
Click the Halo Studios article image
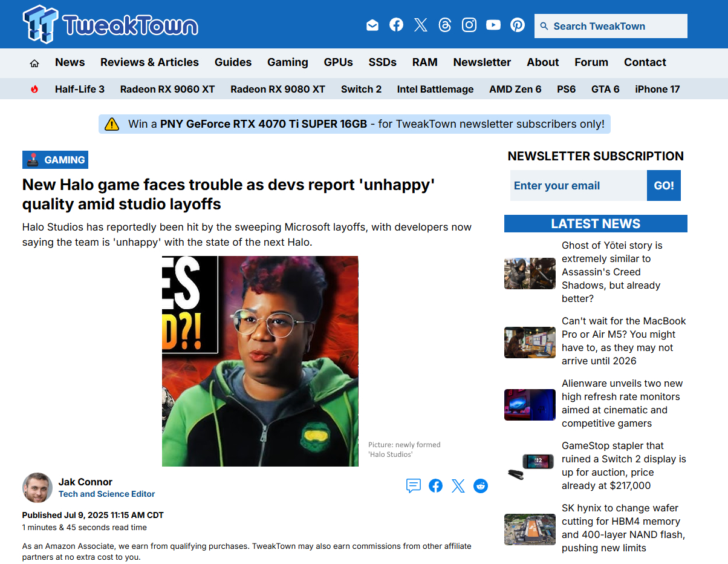click(x=260, y=361)
